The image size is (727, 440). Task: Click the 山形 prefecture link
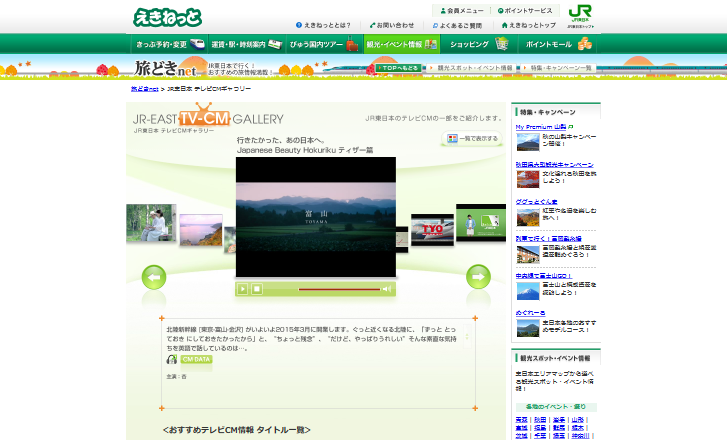[577, 420]
